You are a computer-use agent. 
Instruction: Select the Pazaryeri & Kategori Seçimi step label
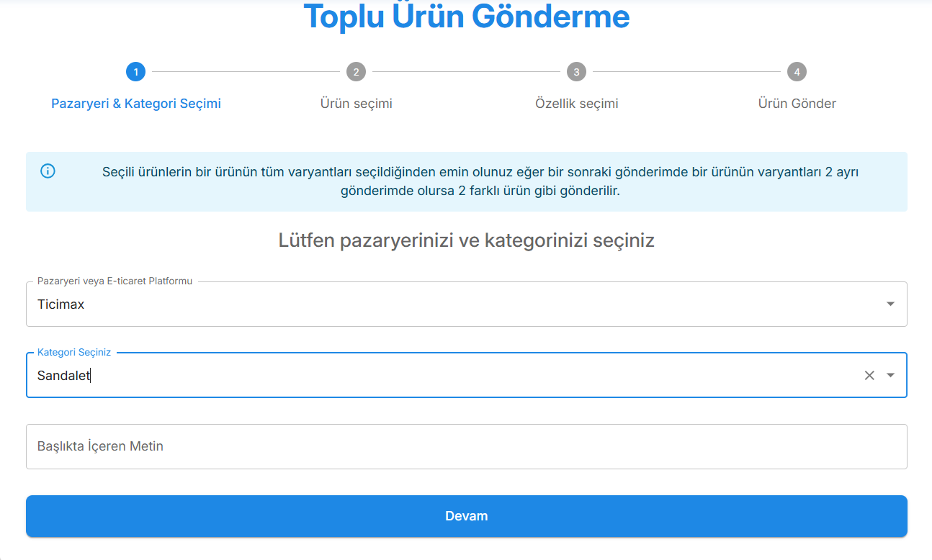pos(135,103)
